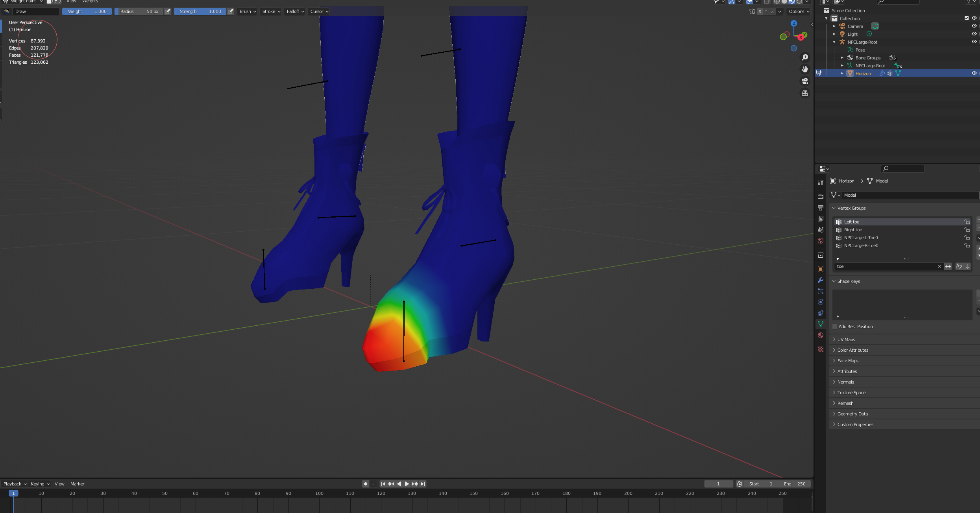The image size is (980, 513).
Task: Sort vertex groups alphabetically with the AZ button
Action: 959,266
